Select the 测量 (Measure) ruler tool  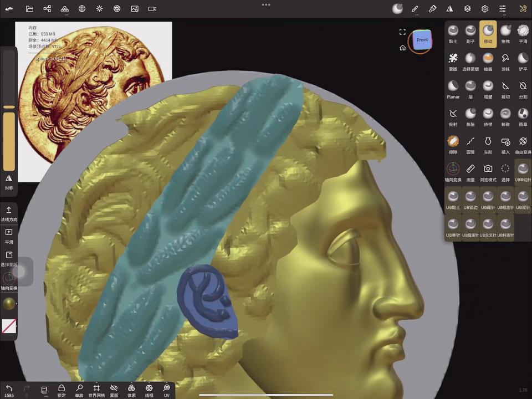(x=470, y=172)
